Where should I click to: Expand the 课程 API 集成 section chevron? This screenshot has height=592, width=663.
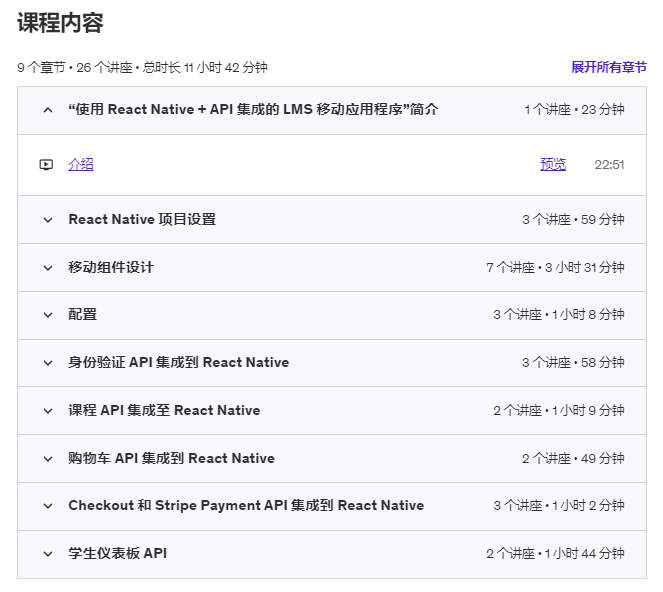pos(48,411)
